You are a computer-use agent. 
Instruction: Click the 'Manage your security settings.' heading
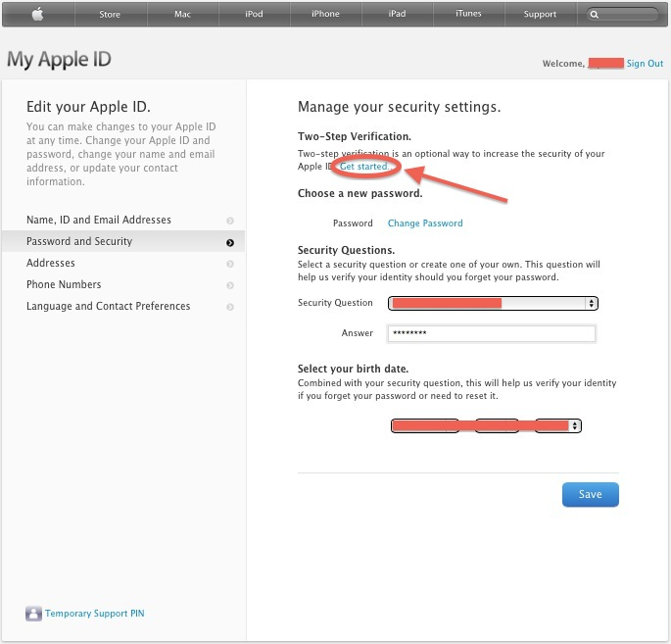click(399, 107)
